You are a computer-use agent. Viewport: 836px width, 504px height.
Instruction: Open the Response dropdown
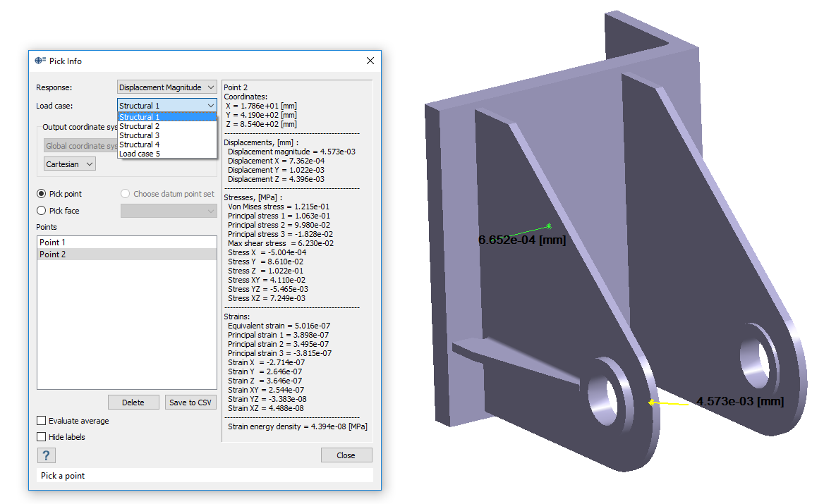click(167, 87)
